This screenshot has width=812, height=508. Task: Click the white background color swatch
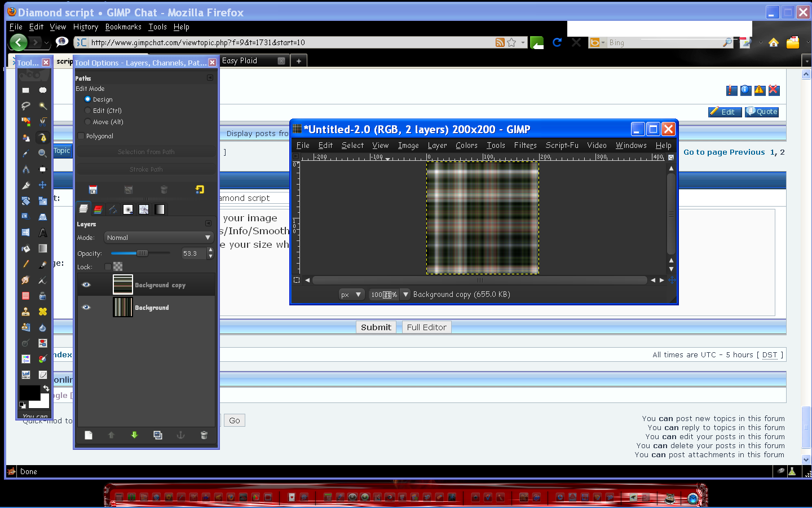coord(43,403)
